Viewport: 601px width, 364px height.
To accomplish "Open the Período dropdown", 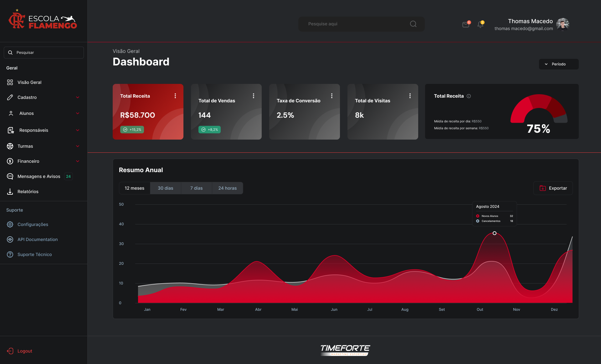I will click(559, 64).
